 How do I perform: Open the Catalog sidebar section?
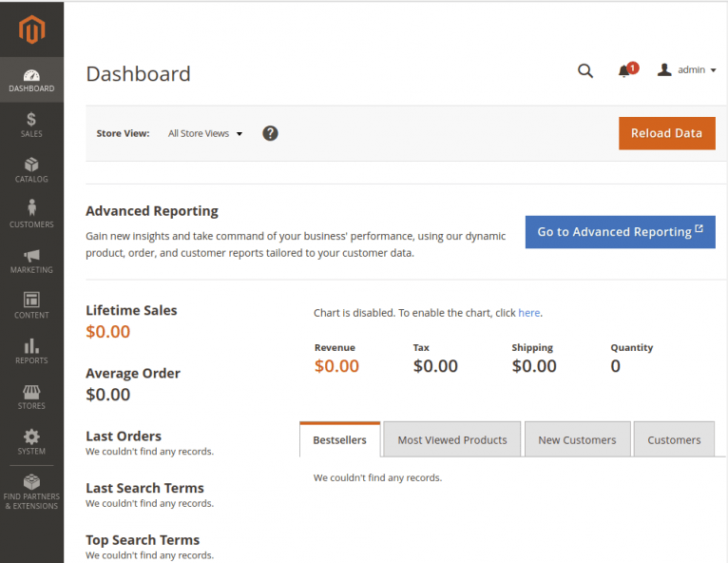31,170
